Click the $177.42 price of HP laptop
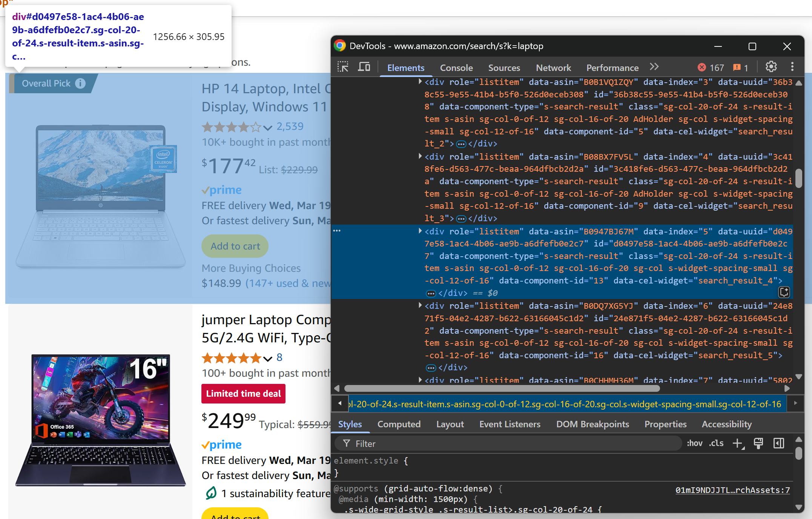 [x=229, y=166]
